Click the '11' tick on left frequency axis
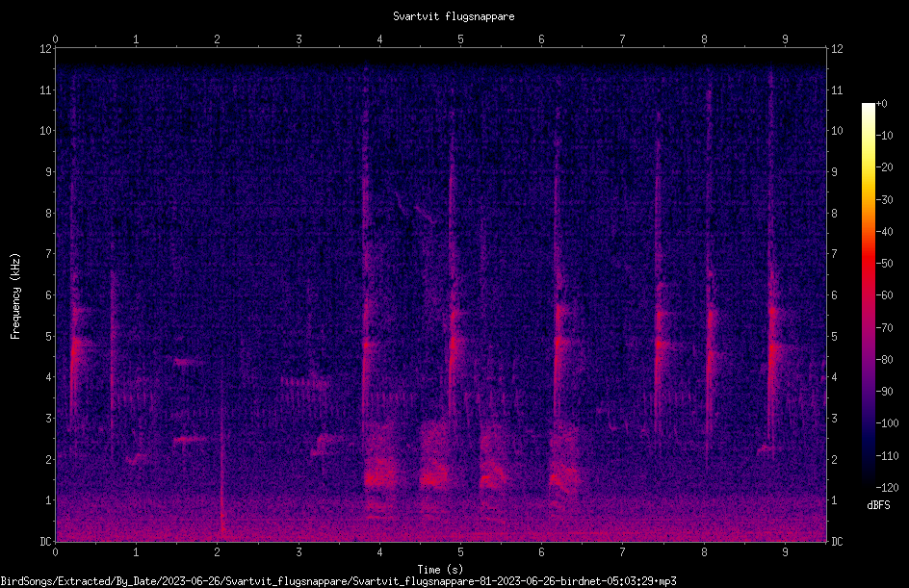 click(45, 89)
